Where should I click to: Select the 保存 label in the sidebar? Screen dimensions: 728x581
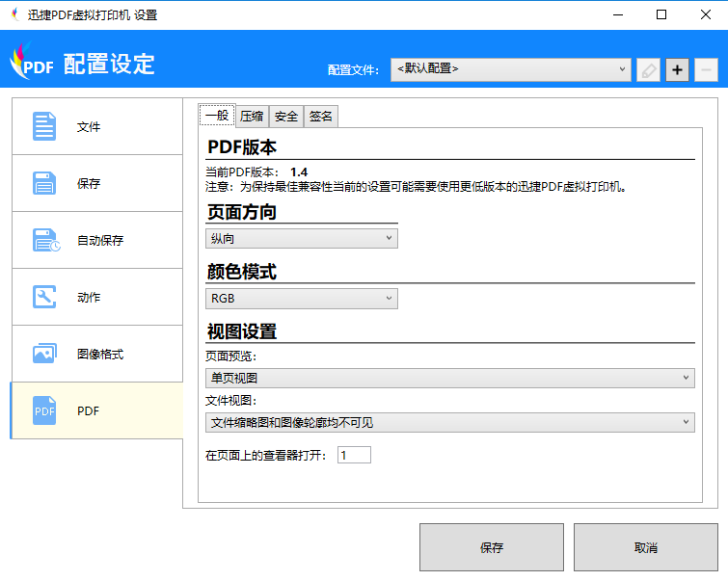(89, 183)
